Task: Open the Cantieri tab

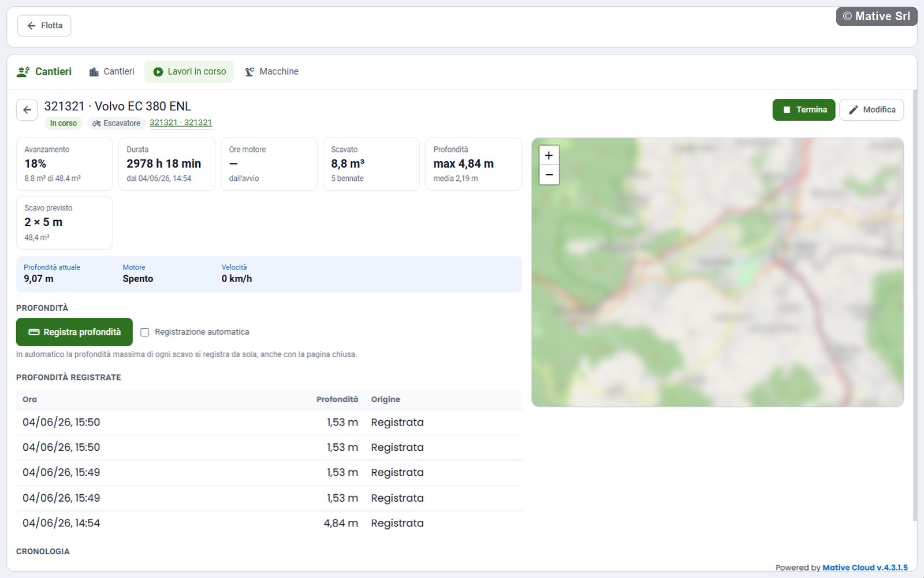Action: coord(111,72)
